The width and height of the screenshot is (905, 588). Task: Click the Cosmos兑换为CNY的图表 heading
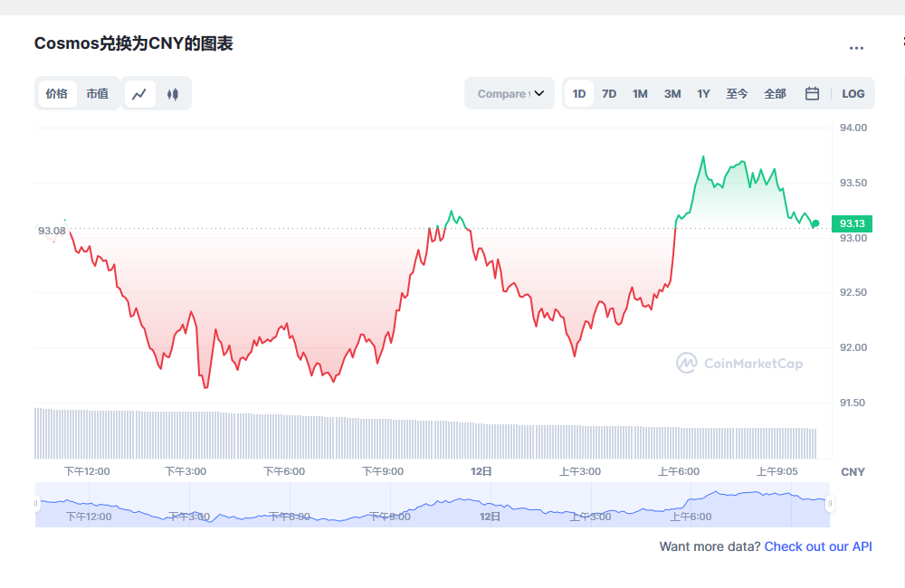tap(133, 43)
